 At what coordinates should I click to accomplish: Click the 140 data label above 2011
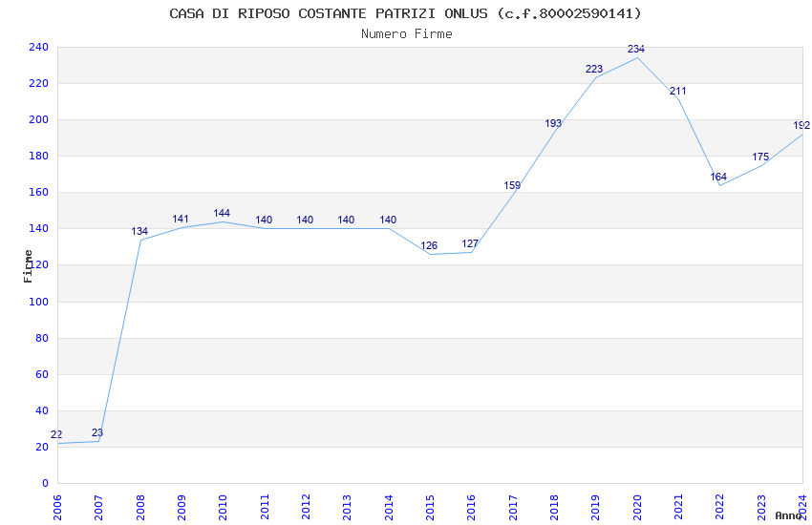point(264,220)
